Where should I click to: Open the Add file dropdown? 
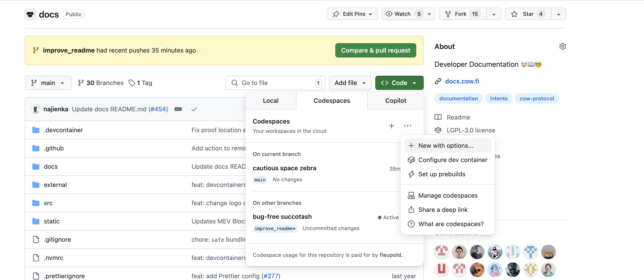tap(350, 83)
